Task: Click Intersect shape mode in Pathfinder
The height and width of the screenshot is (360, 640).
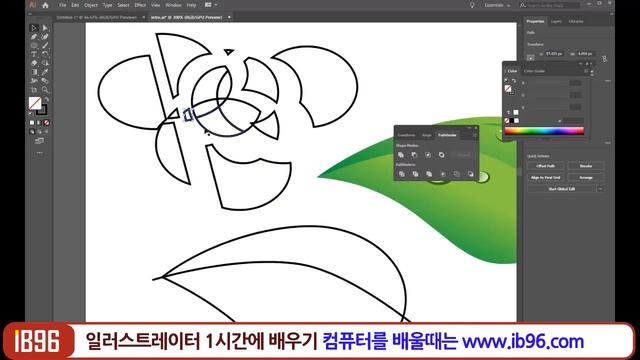Action: pos(428,155)
